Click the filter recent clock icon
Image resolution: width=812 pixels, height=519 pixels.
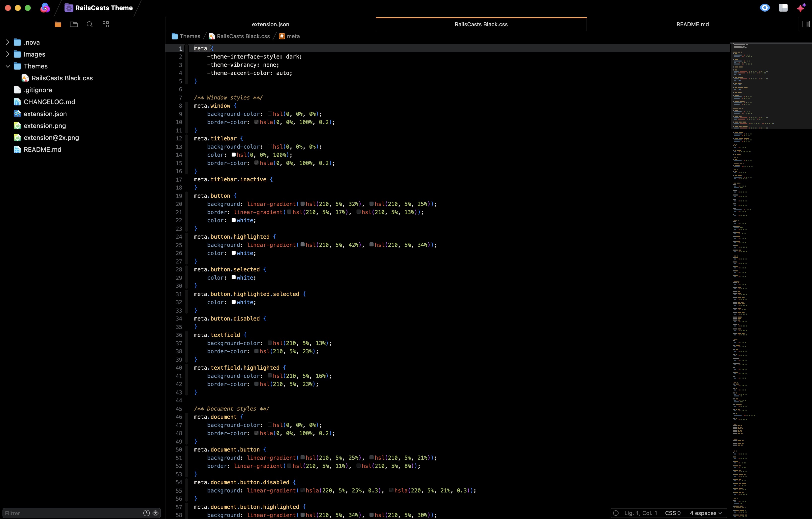click(146, 513)
